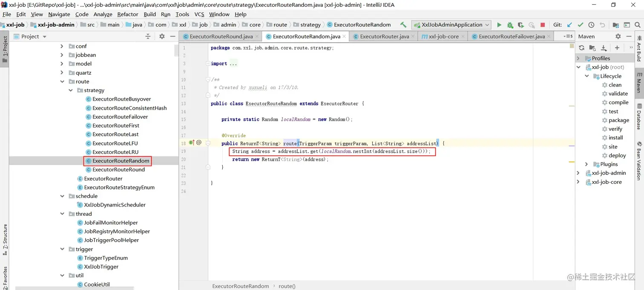The height and width of the screenshot is (290, 644).
Task: Generate sources and update folders Maven icon
Action: click(x=592, y=48)
